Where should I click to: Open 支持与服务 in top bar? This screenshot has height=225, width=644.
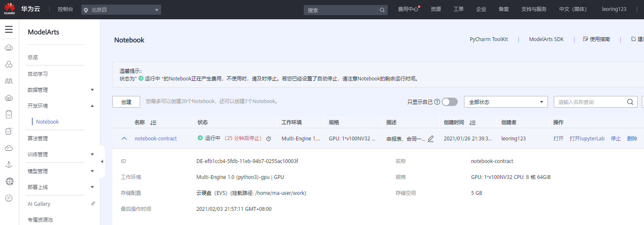[x=534, y=9]
